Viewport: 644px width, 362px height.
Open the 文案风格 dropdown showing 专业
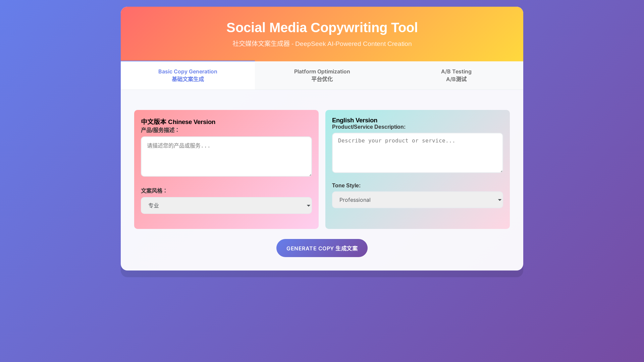click(226, 205)
